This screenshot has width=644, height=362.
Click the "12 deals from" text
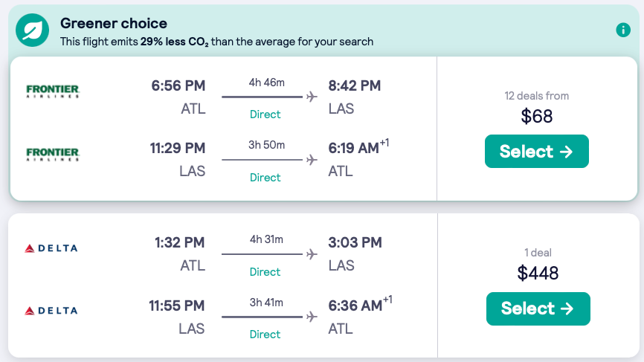(536, 96)
